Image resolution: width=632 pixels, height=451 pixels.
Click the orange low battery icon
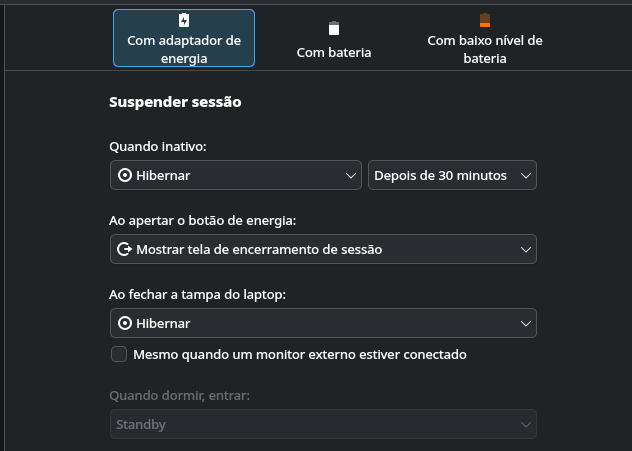[x=485, y=21]
